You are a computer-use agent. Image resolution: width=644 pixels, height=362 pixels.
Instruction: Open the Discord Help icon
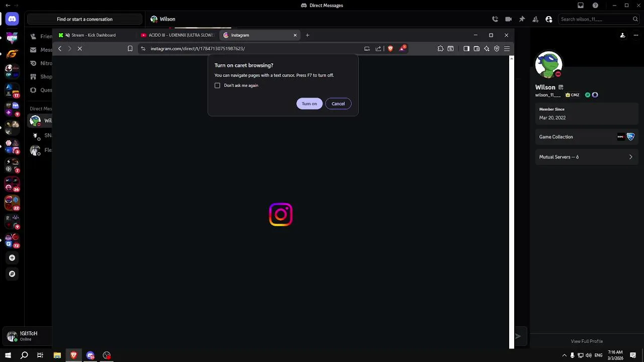(596, 6)
